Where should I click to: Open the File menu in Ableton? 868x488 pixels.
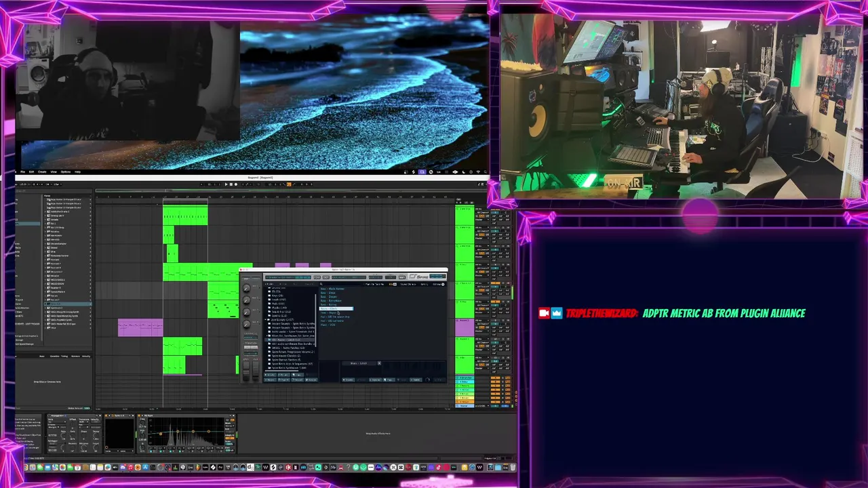(x=22, y=171)
